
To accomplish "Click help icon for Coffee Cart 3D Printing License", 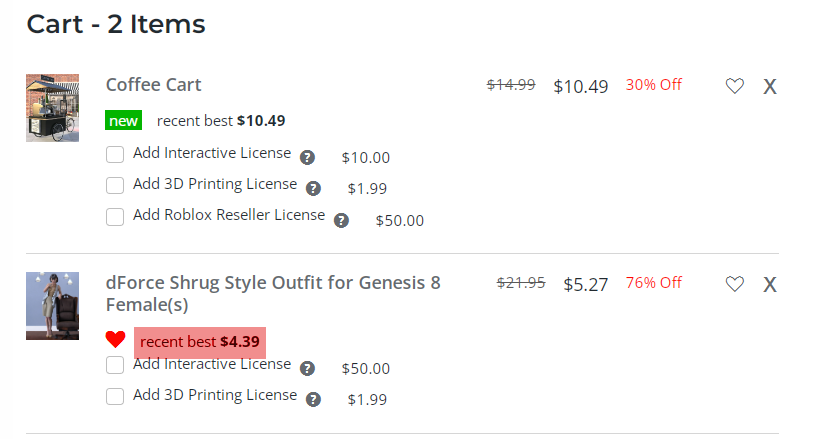I will point(313,188).
